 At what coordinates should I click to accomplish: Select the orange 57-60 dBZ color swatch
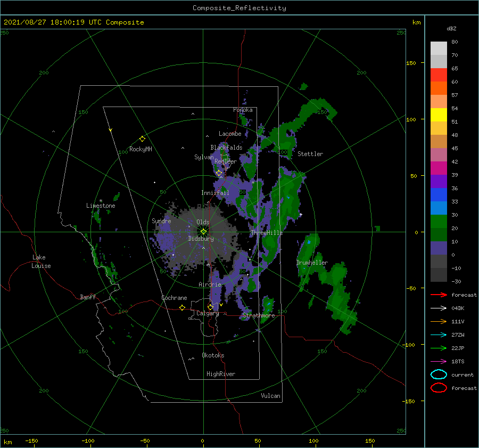click(x=439, y=88)
